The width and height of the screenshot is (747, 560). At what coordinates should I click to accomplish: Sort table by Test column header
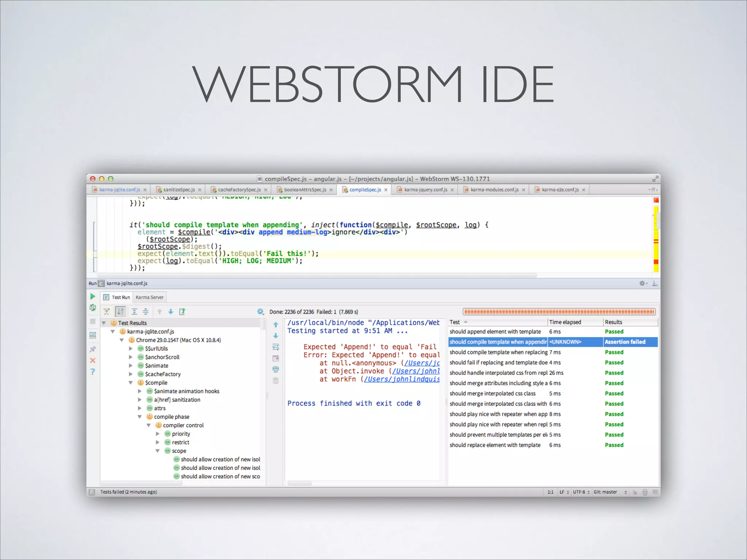(498, 322)
